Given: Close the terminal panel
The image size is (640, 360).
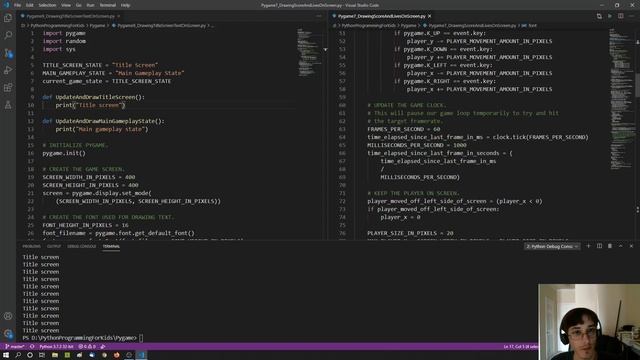Looking at the screenshot, I should coord(631,246).
